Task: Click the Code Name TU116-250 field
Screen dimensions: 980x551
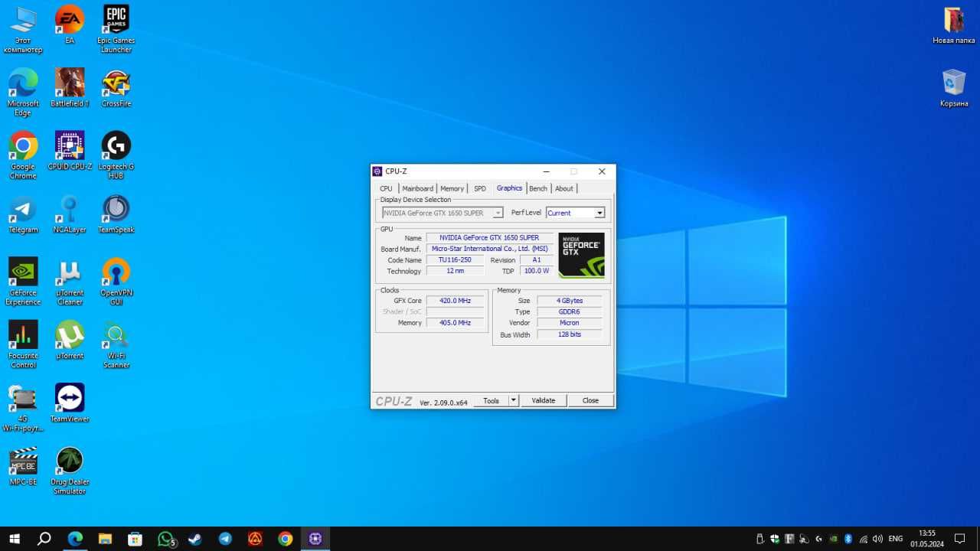Action: click(x=455, y=260)
